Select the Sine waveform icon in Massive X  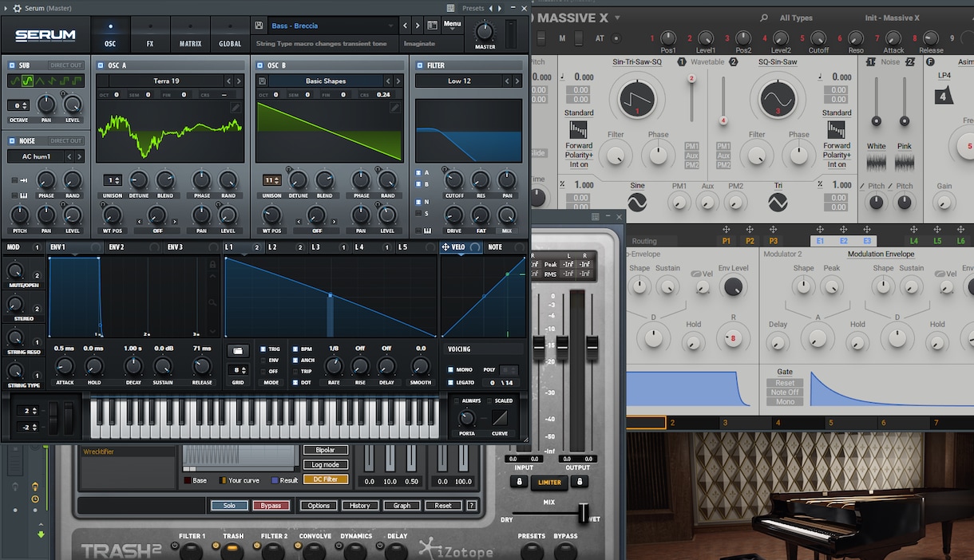tap(637, 203)
